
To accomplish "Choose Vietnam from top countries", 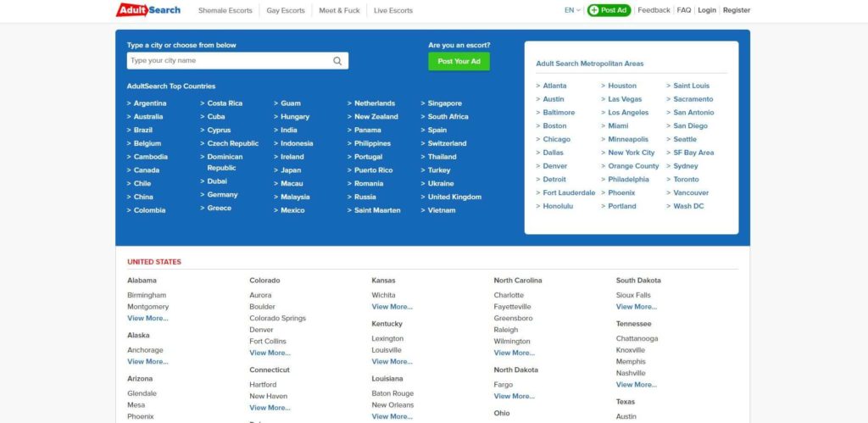I will coord(442,210).
